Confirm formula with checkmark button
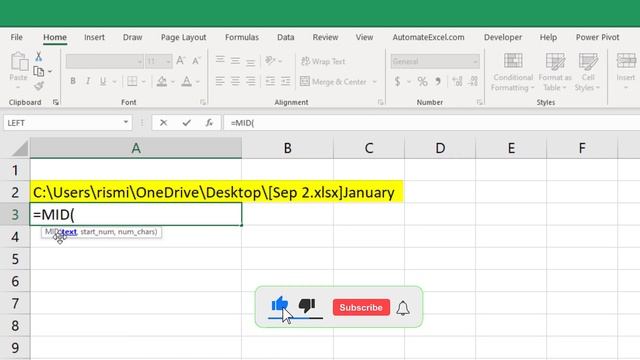640x360 pixels. point(187,122)
